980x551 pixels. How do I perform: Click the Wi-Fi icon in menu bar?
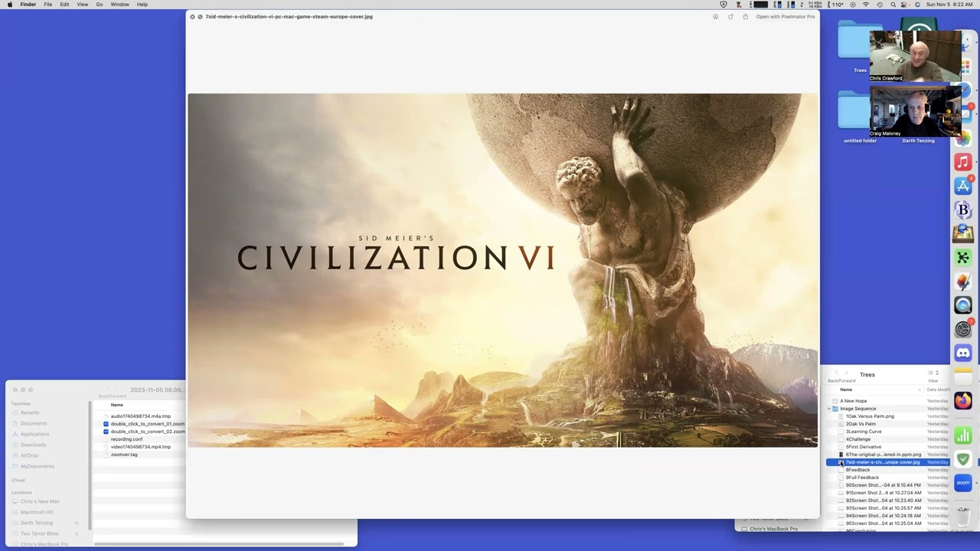[x=866, y=5]
